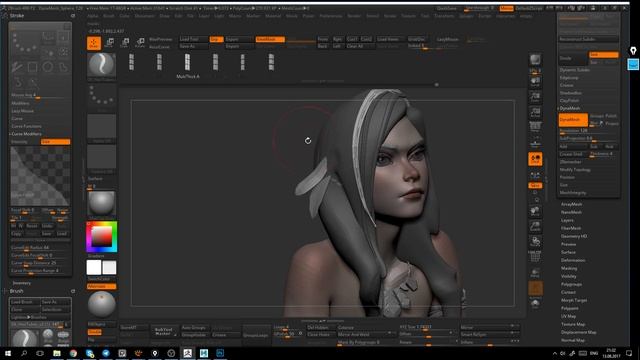Click inside the curve falloff graph

click(40, 176)
